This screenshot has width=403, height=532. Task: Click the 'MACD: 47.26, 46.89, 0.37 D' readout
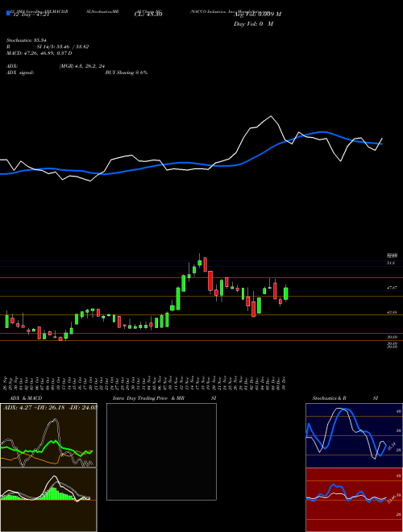(x=39, y=53)
